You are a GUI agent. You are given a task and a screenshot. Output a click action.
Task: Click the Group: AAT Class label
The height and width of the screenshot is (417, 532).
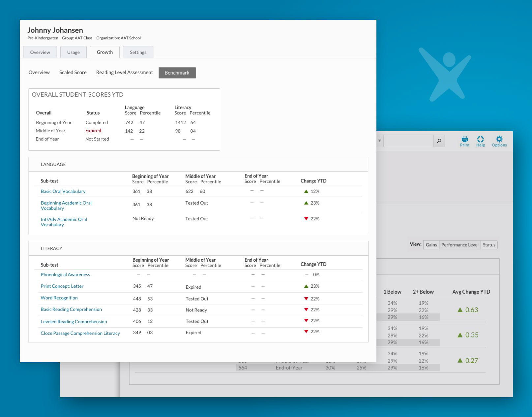coord(77,38)
